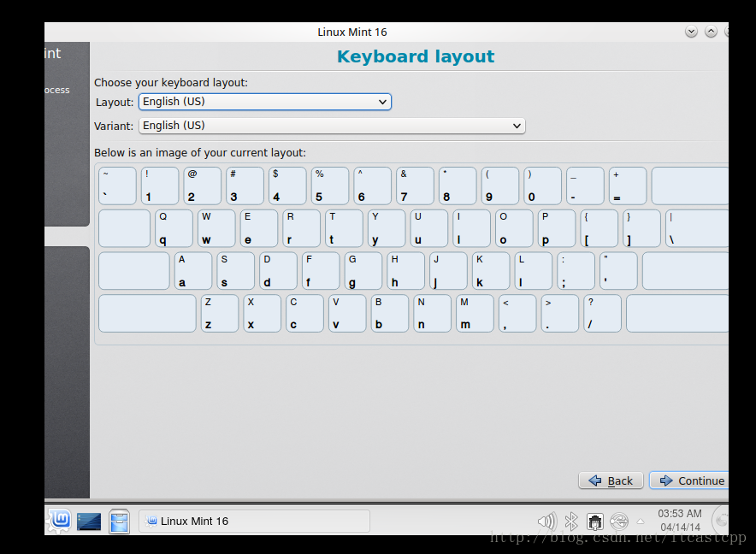Click the G key in layout preview
This screenshot has height=554, width=756.
click(x=363, y=270)
